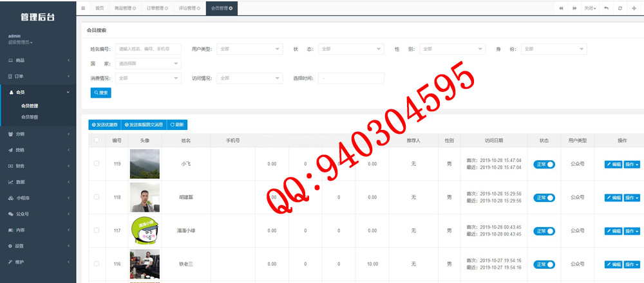The image size is (644, 283).
Task: Check the select-all checkbox in table header
Action: [x=97, y=140]
